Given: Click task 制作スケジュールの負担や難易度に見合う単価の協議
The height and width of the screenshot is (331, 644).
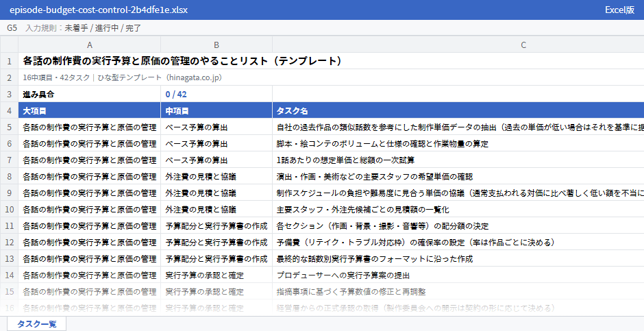Looking at the screenshot, I should click(458, 193).
